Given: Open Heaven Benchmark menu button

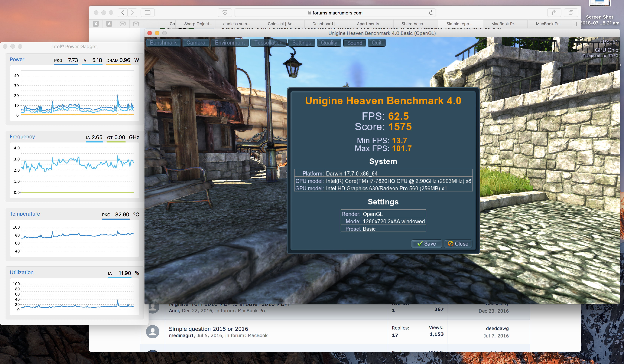Looking at the screenshot, I should click(163, 43).
